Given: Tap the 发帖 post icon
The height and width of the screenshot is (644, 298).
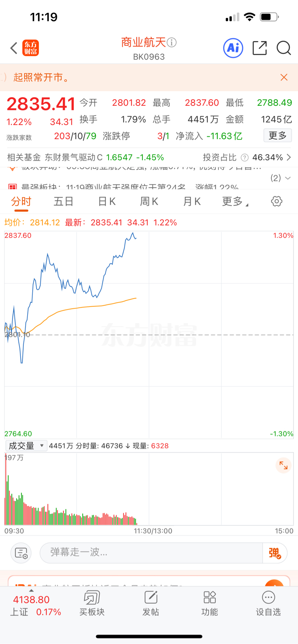Looking at the screenshot, I should coord(151,603).
